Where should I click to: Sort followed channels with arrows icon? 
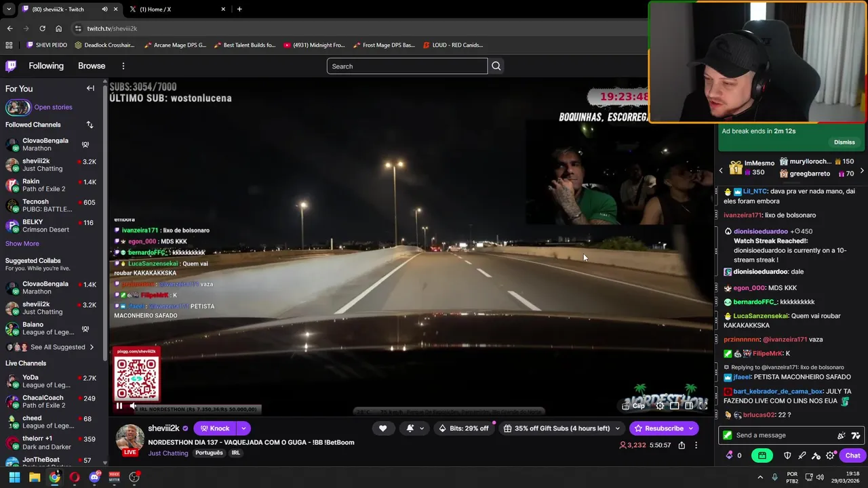90,125
